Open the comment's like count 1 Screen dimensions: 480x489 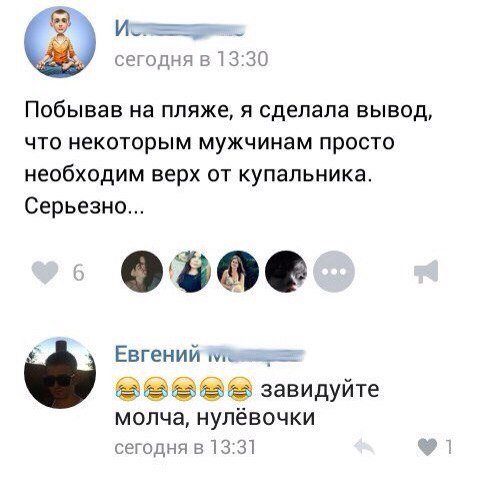449,447
